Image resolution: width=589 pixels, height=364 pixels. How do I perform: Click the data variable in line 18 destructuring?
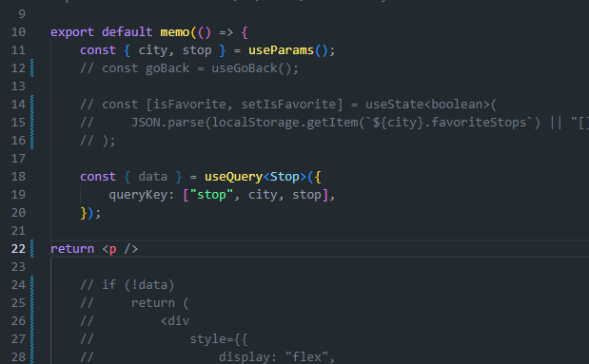(x=153, y=177)
